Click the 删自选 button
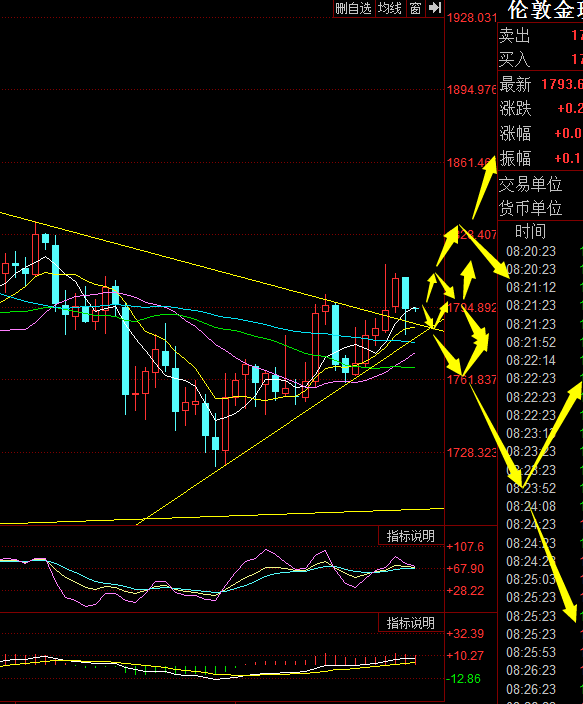The image size is (583, 704). [x=353, y=9]
